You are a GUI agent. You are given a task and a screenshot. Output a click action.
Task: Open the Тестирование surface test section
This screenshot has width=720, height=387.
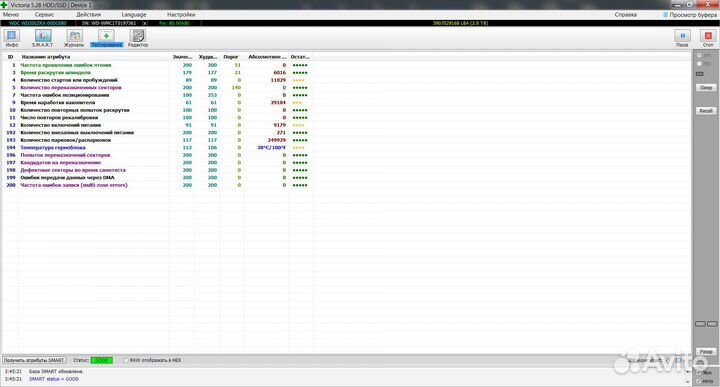click(x=107, y=38)
